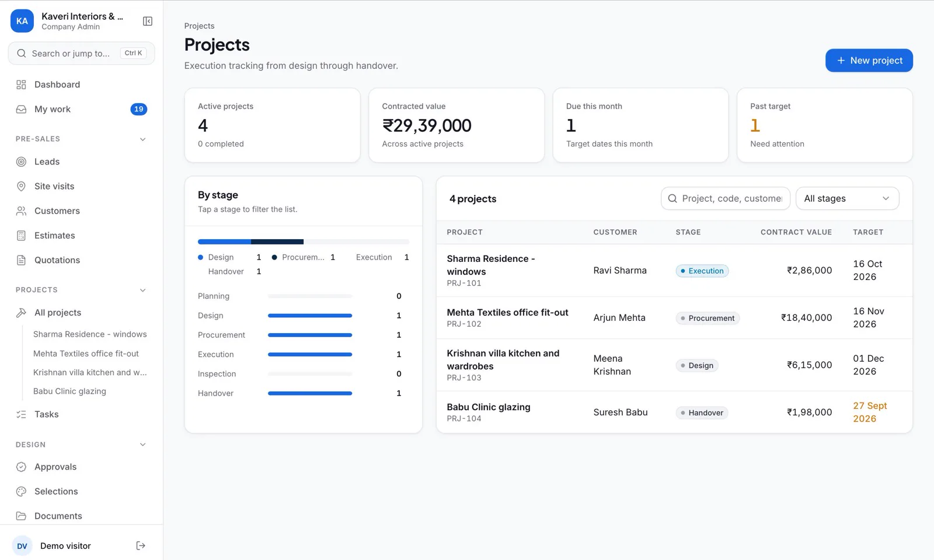Open the Estimates menu item
This screenshot has width=934, height=560.
point(81,236)
